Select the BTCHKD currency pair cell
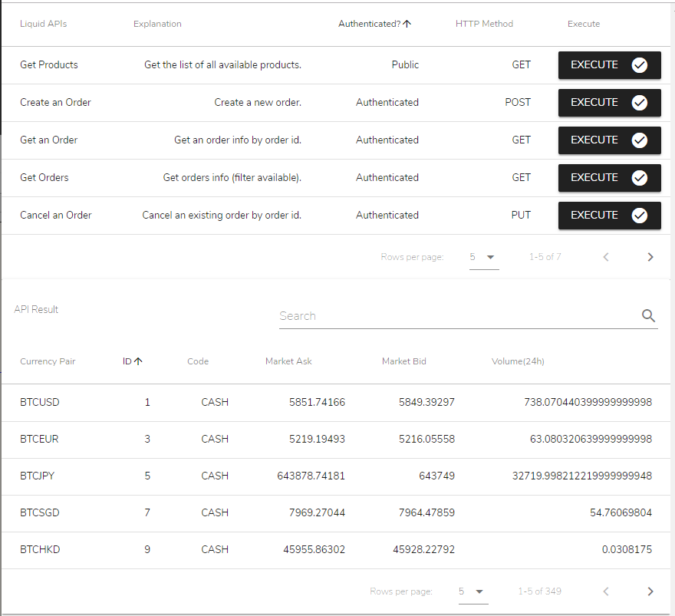 40,550
